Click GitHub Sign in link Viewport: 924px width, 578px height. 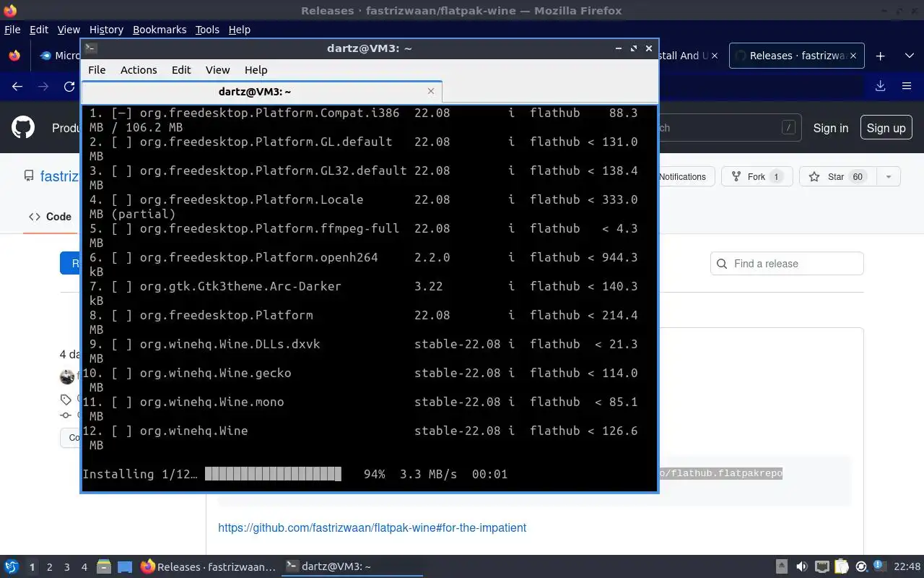tap(831, 128)
